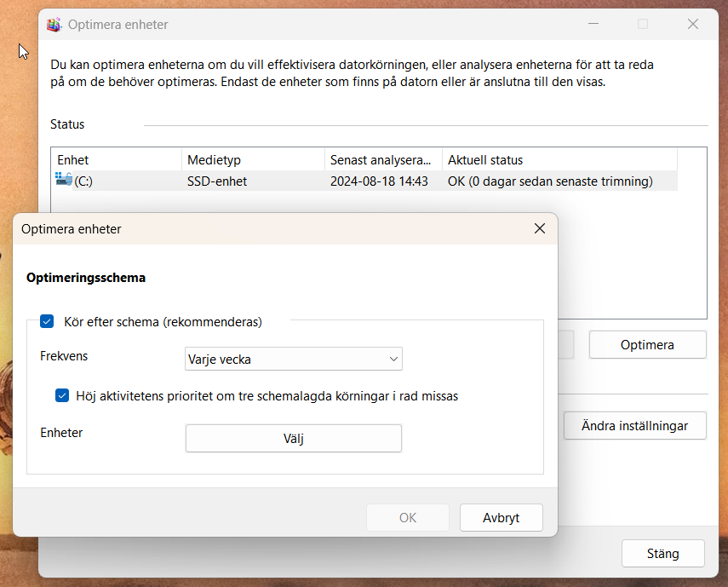Image resolution: width=728 pixels, height=587 pixels.
Task: Click the Aktuell status column header
Action: pos(485,159)
